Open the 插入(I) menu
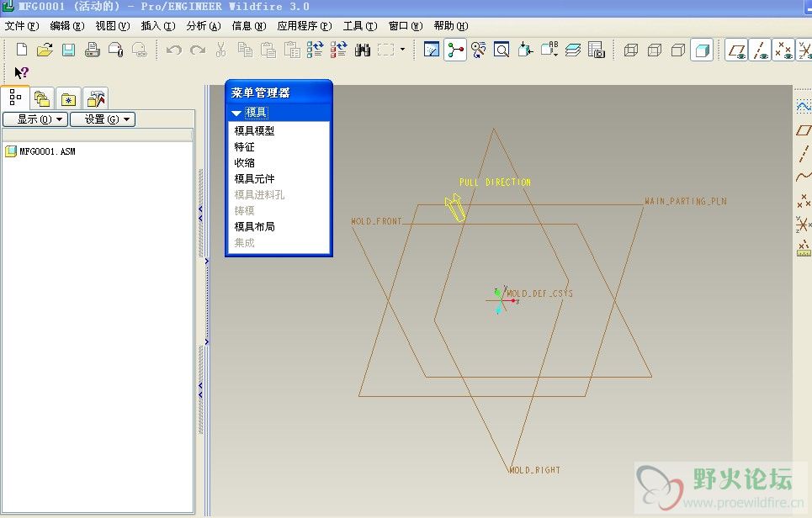Viewport: 812px width, 518px height. pyautogui.click(x=158, y=26)
